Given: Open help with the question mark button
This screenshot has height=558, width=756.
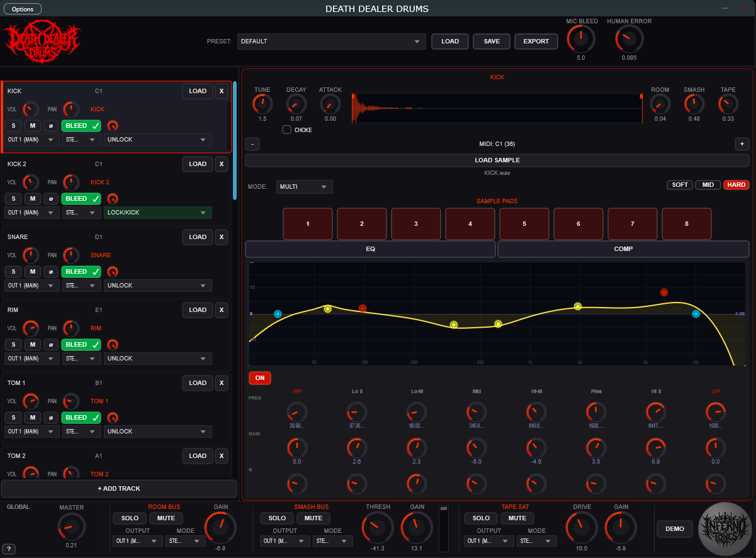Looking at the screenshot, I should [9, 549].
